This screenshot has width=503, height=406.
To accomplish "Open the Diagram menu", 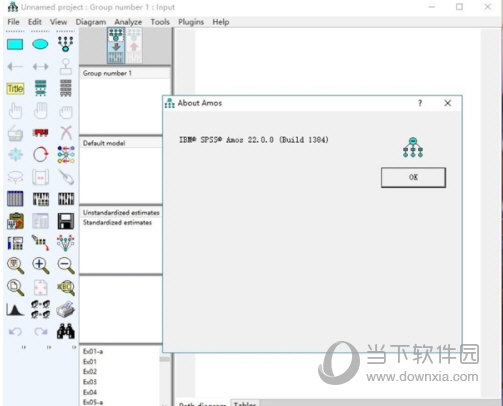I will [x=91, y=22].
